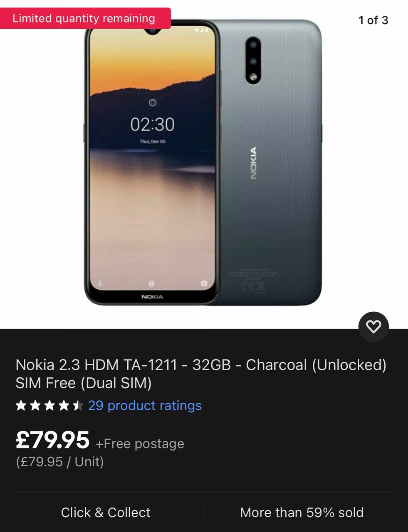The width and height of the screenshot is (408, 532).
Task: Tap the microphone icon on phone lock screen
Action: (x=100, y=283)
